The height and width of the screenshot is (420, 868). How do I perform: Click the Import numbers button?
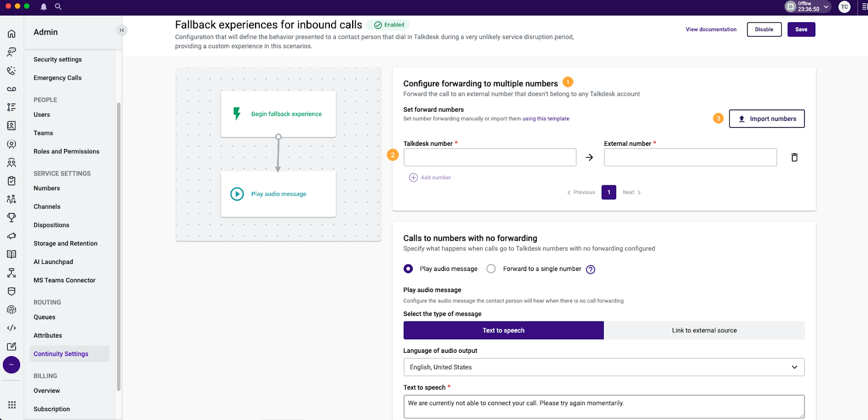767,119
